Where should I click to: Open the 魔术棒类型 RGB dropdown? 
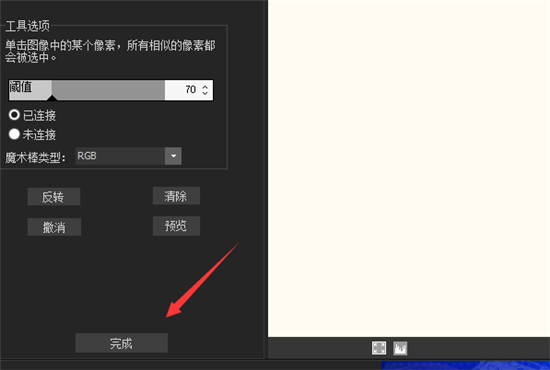128,156
